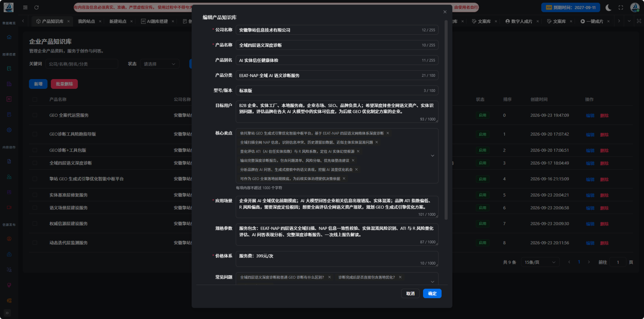Expand the 核心卖点 dropdown chevron
The width and height of the screenshot is (644, 319).
pyautogui.click(x=433, y=156)
